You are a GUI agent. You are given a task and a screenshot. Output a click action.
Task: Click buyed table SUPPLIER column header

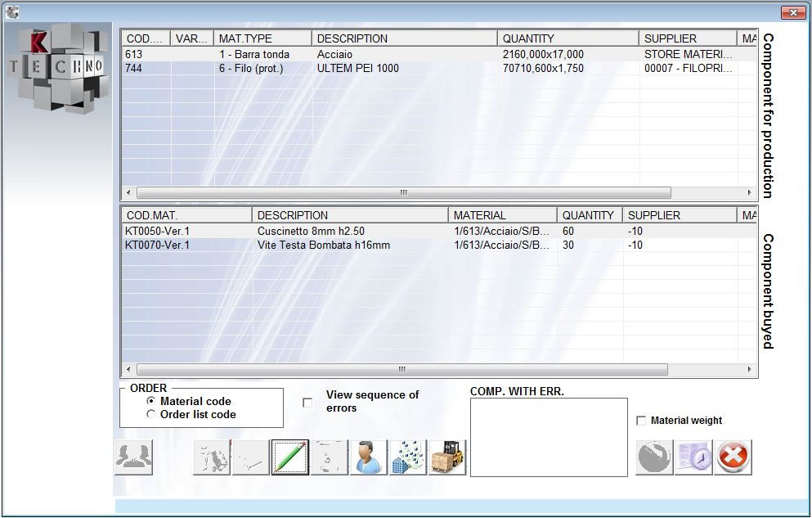680,215
